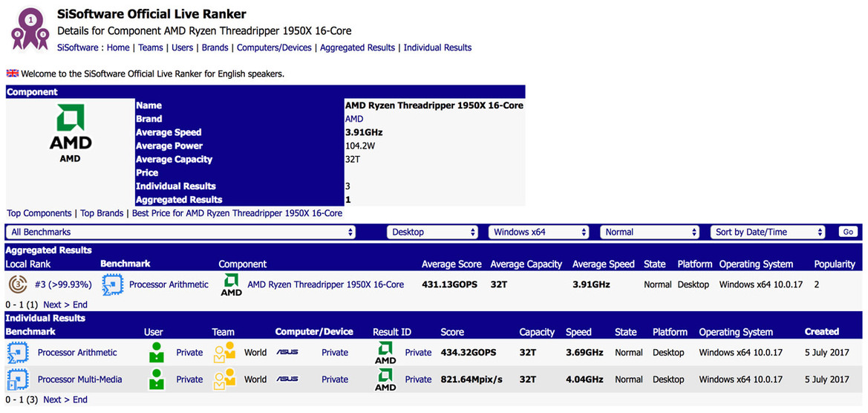Click ASUS logo in Multi-Media row

287,380
